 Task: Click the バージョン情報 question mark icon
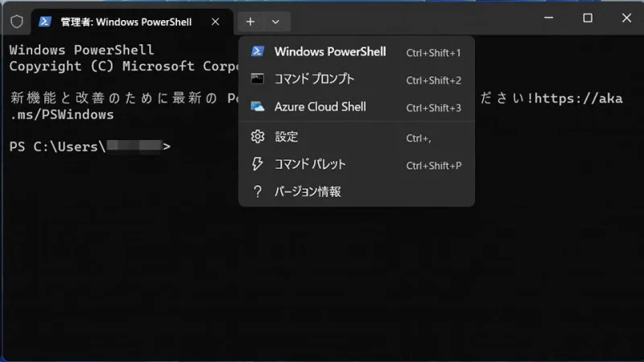coord(258,191)
